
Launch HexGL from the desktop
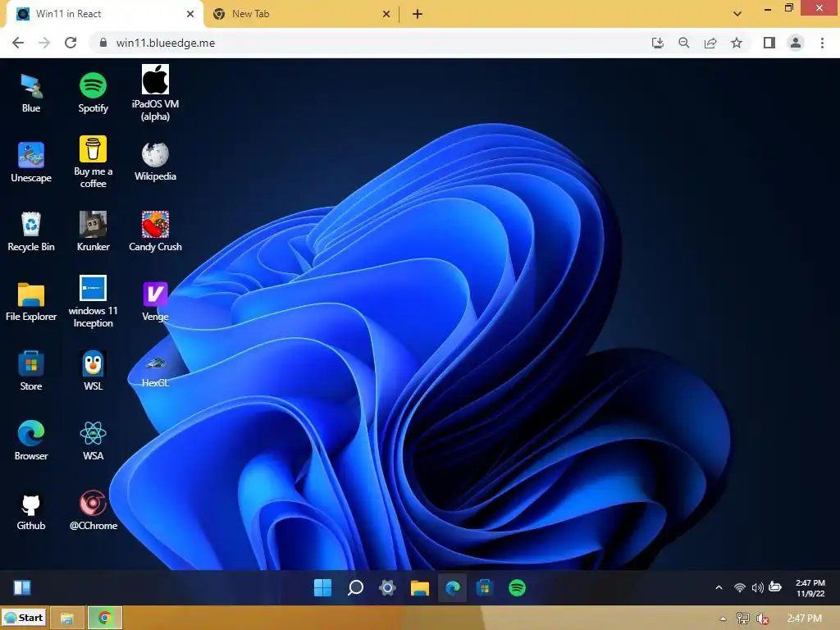tap(155, 372)
